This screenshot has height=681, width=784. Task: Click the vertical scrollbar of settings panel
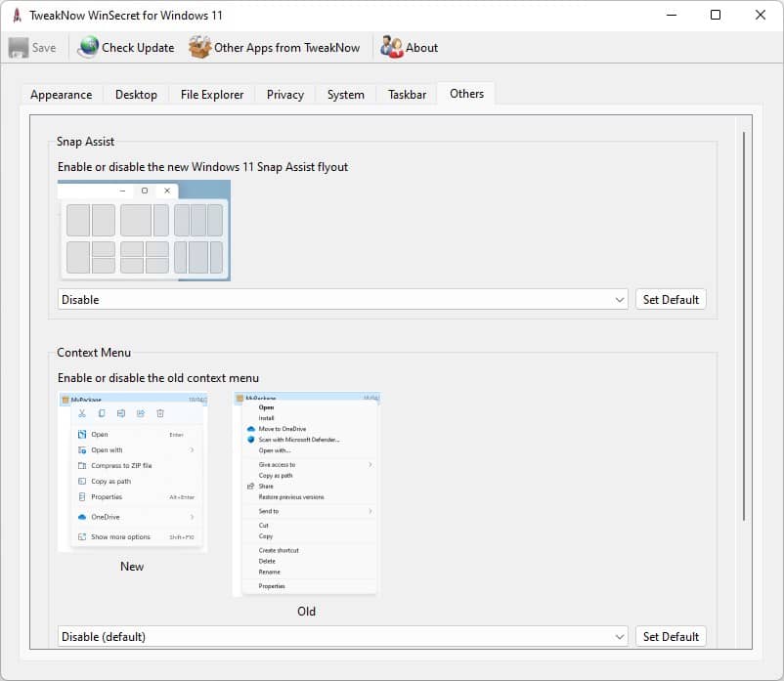pos(744,325)
